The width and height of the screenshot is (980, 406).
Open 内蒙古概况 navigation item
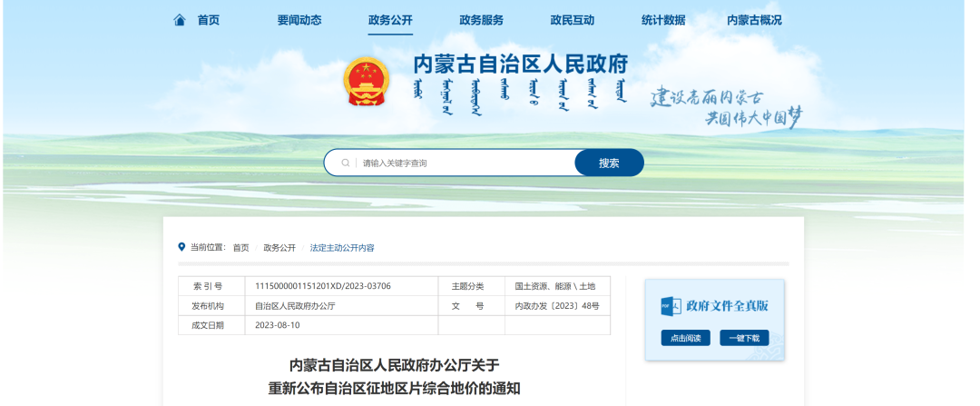(754, 20)
